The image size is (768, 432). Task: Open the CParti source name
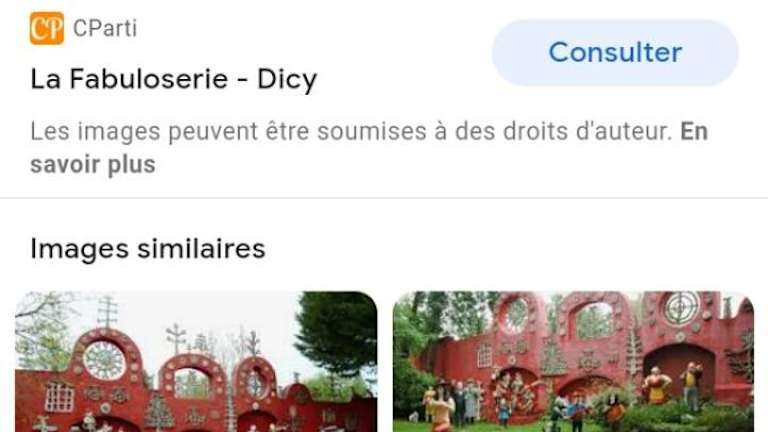point(105,28)
